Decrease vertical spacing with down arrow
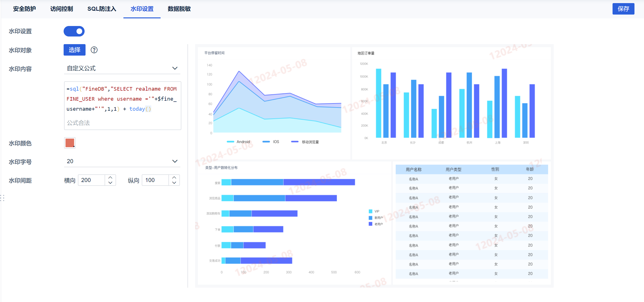644x302 pixels. (174, 183)
